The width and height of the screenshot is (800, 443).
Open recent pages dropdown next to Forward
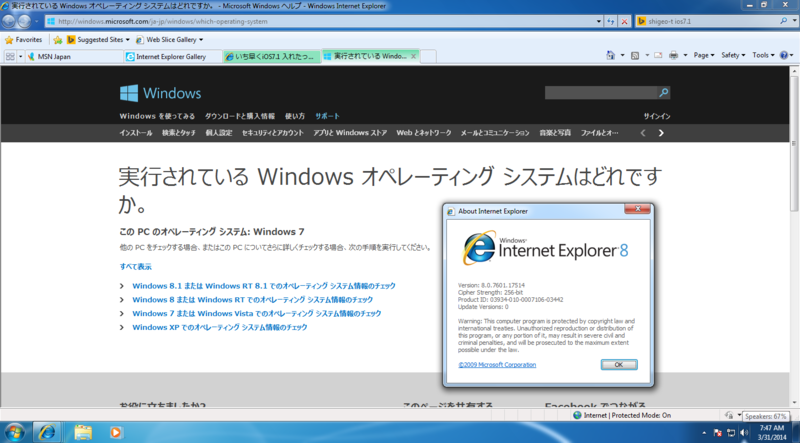coord(36,21)
